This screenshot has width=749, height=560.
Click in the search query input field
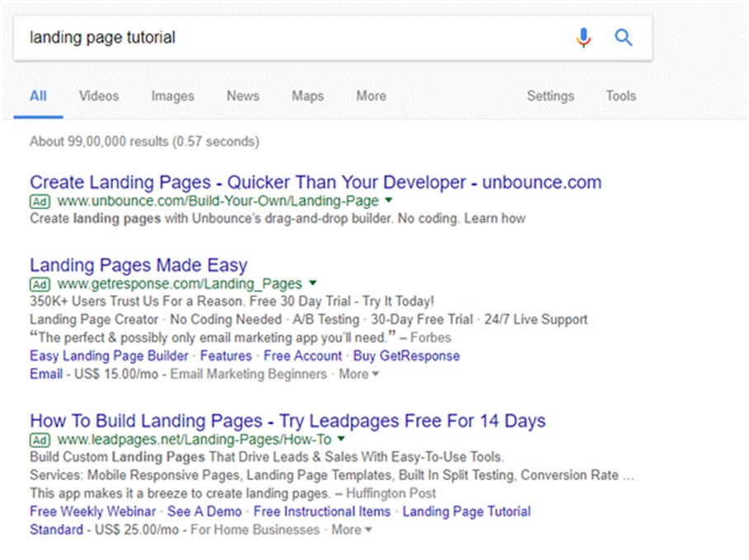click(288, 38)
